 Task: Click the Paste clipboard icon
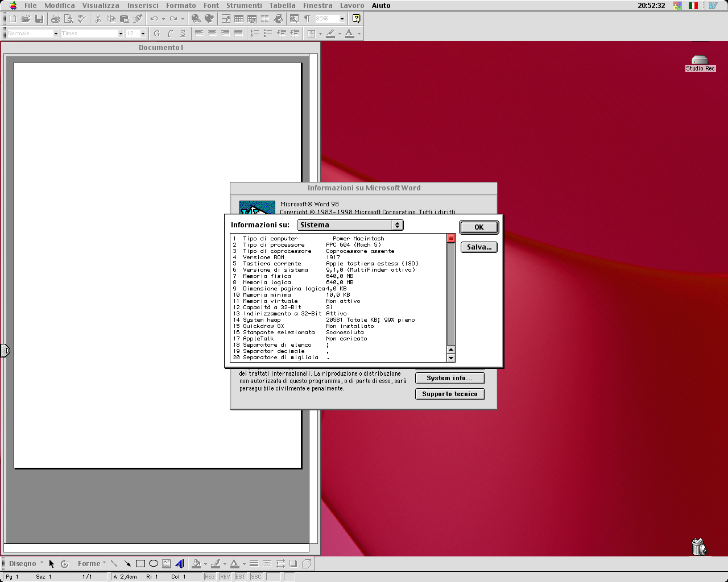tap(124, 19)
